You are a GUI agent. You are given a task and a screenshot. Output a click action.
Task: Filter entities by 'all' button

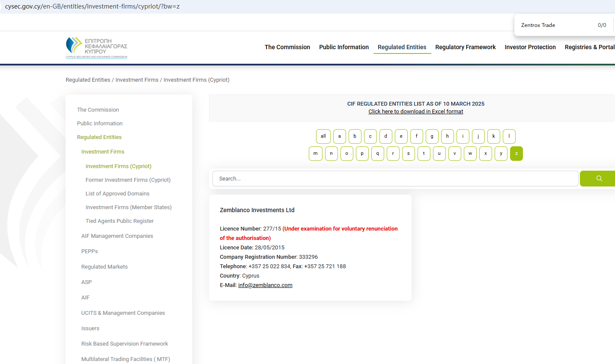(323, 136)
